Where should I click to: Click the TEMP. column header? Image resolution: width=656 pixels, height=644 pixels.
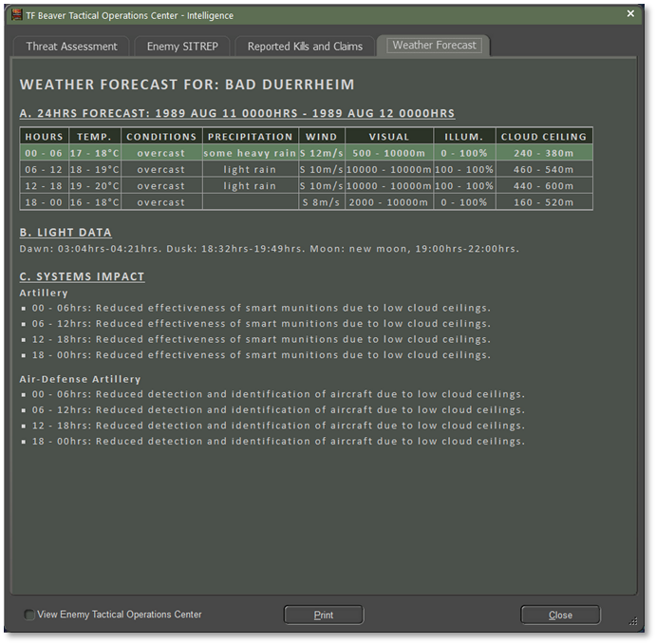pyautogui.click(x=94, y=137)
